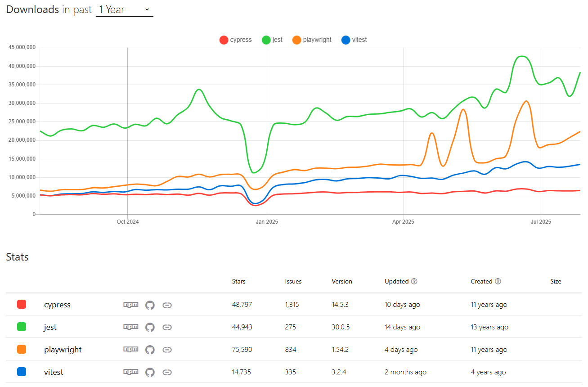Click '4 years ago' created value
Screen dimensions: 588x387
click(488, 372)
